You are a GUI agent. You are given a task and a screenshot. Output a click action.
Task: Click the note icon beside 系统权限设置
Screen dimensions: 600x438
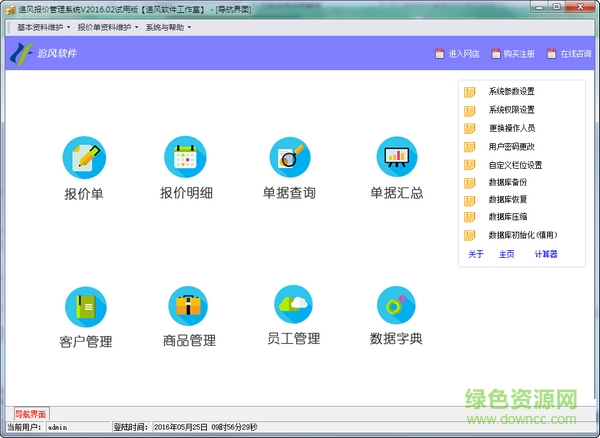470,111
